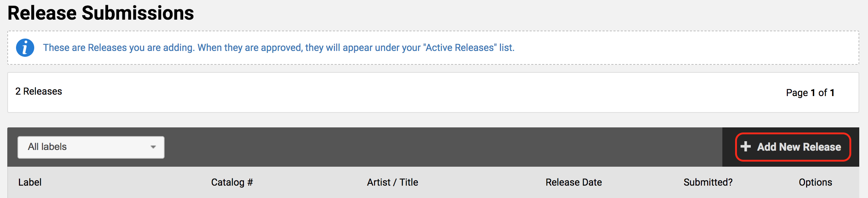The width and height of the screenshot is (868, 198).
Task: Click the arrow on the All labels dropdown
Action: pyautogui.click(x=153, y=147)
